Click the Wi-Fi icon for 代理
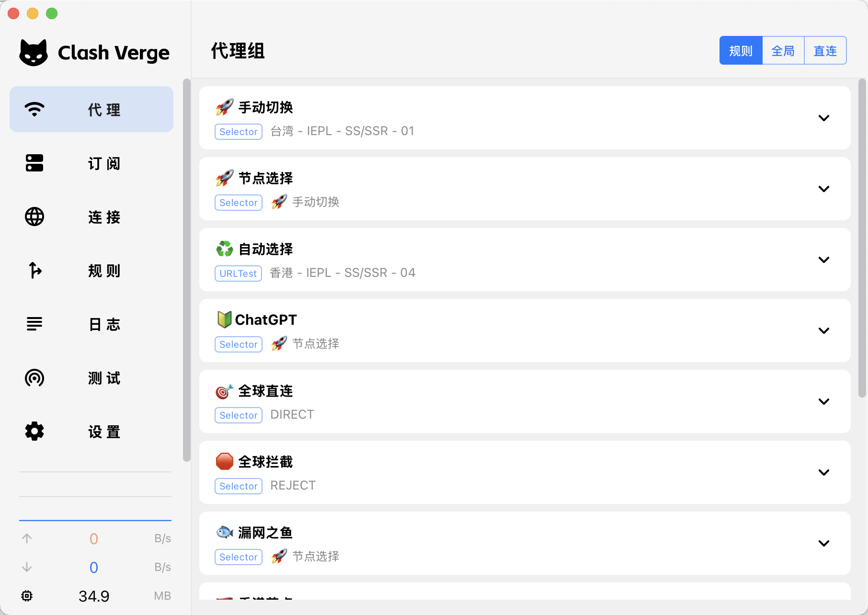 pos(34,109)
